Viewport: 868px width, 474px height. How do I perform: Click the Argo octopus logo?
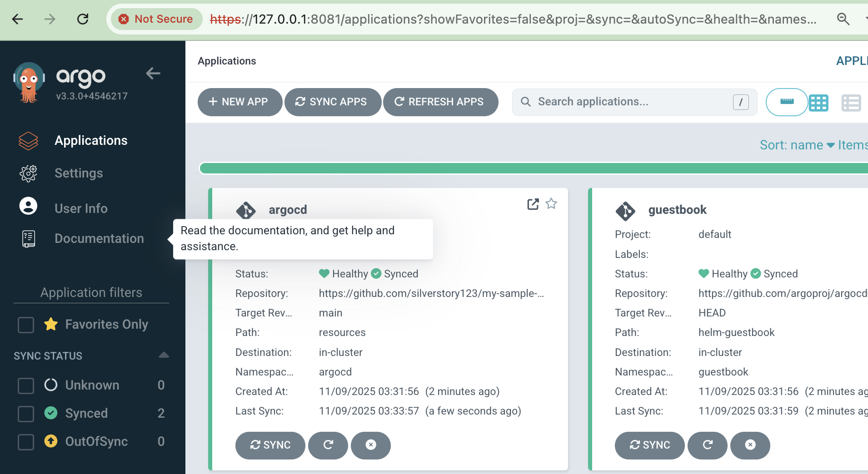(x=29, y=83)
